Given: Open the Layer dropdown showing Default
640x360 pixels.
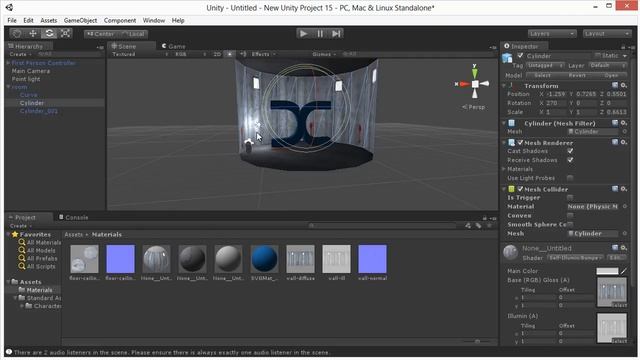Looking at the screenshot, I should (607, 65).
